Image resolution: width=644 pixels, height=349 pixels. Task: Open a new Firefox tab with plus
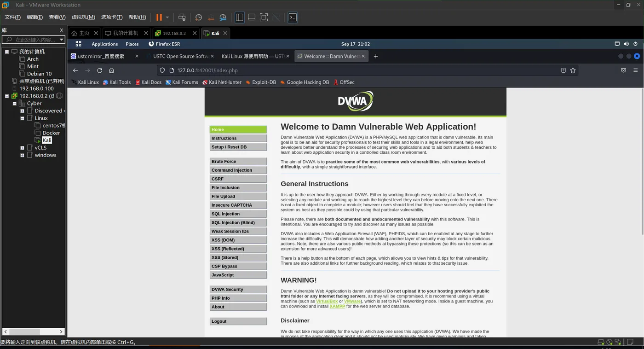(x=376, y=56)
